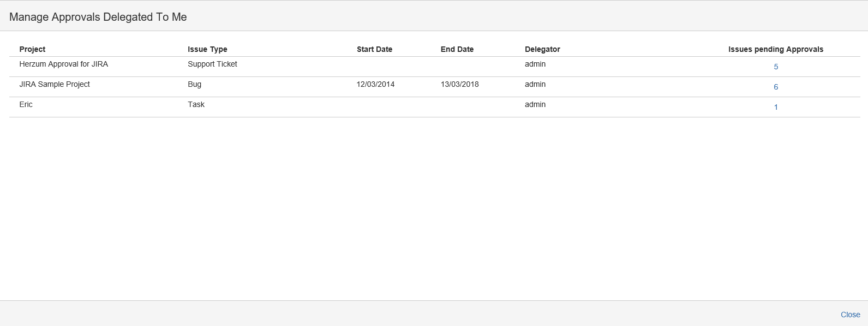The image size is (868, 326).
Task: Click the Bug issue type cell
Action: 194,84
